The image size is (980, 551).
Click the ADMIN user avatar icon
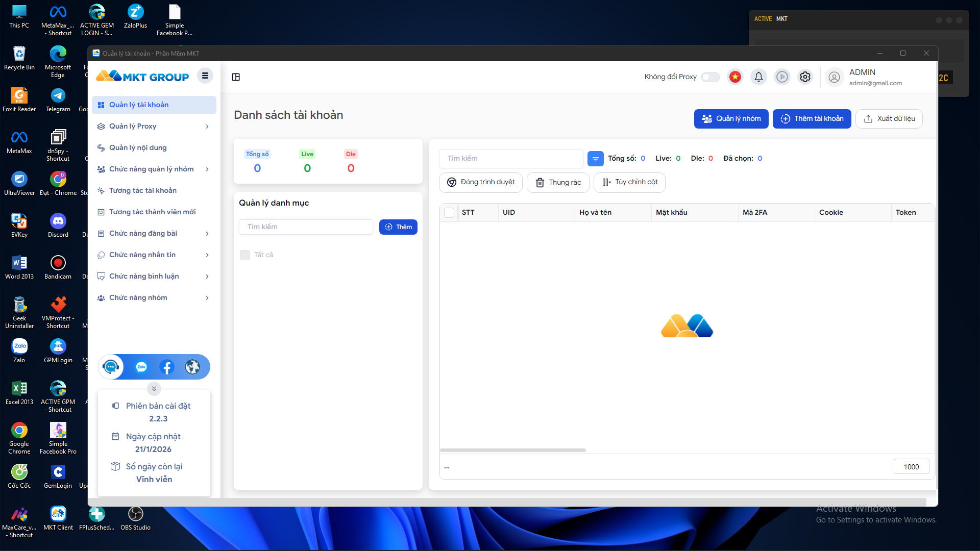(834, 77)
